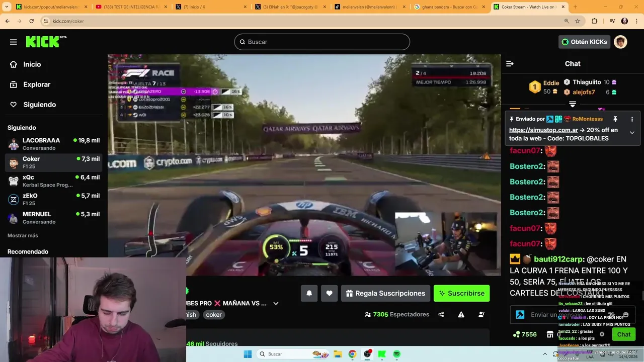Click the chat identity icon in message box
The image size is (644, 362).
pyautogui.click(x=520, y=315)
